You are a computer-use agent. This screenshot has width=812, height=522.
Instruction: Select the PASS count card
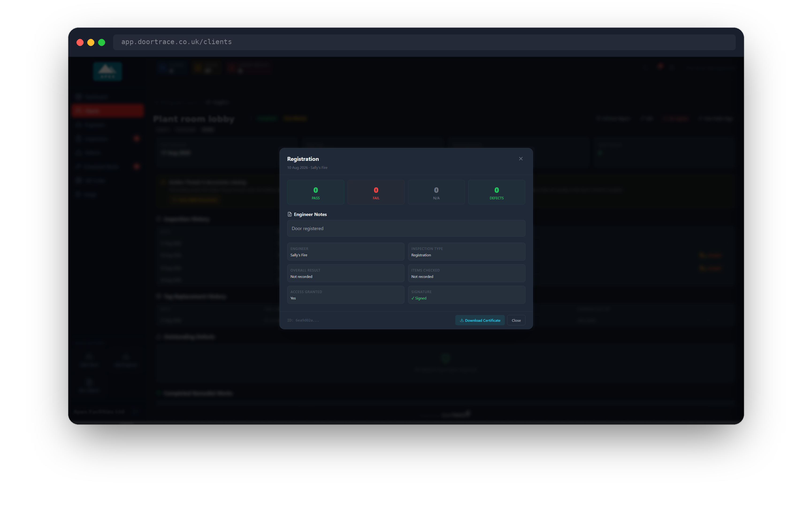(315, 192)
